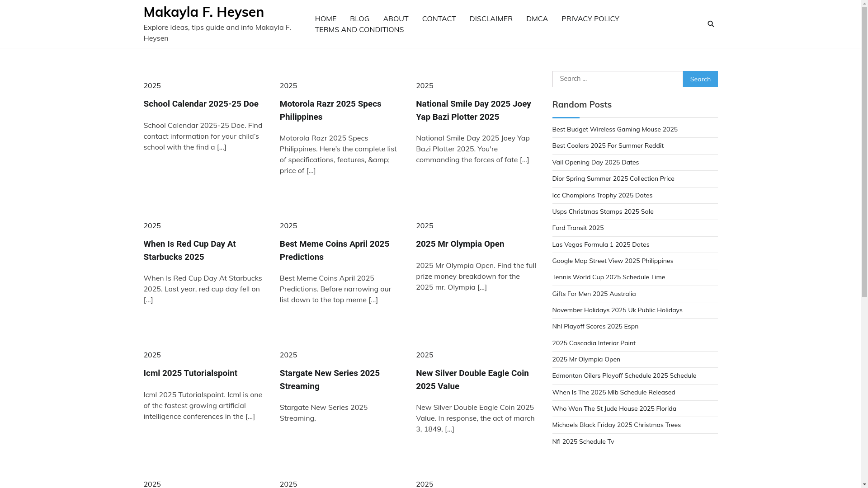
Task: Click the 2025 category above Best Meme Coins post
Action: click(x=288, y=225)
